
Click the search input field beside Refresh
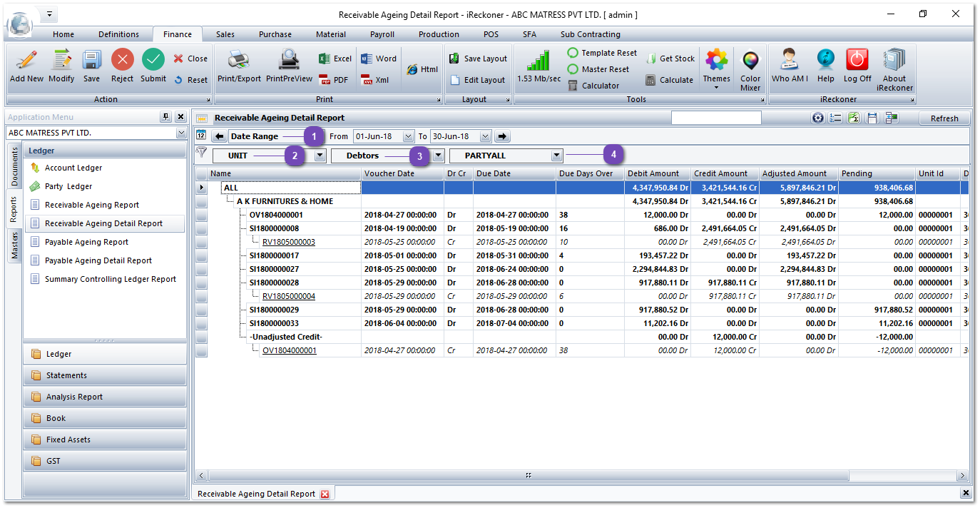pos(715,117)
